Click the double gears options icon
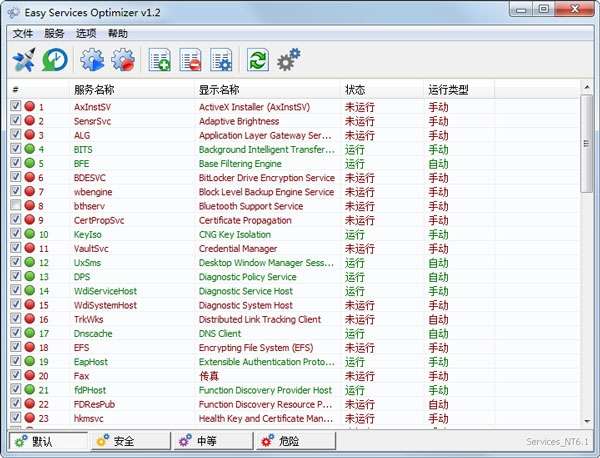The height and width of the screenshot is (458, 600). pos(289,60)
